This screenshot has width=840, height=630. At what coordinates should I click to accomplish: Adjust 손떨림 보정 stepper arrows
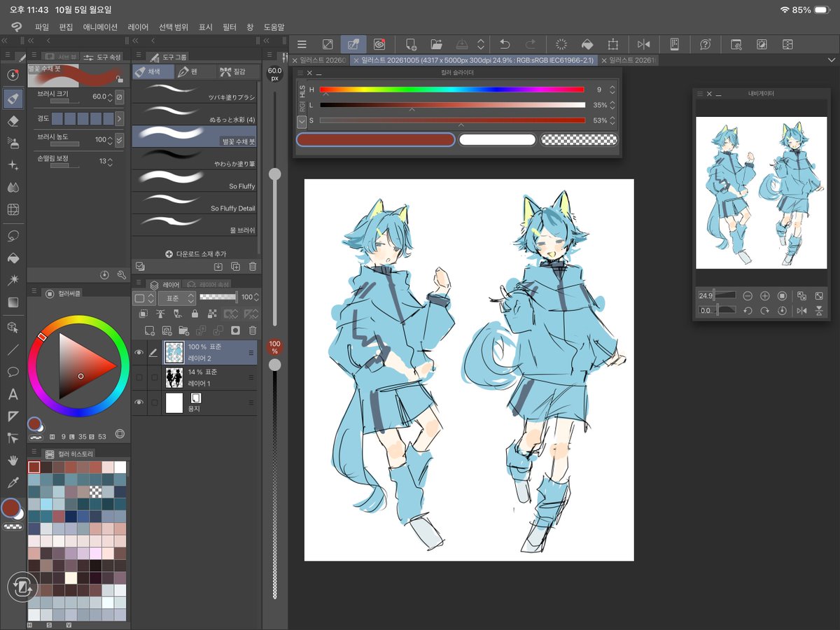pos(110,162)
